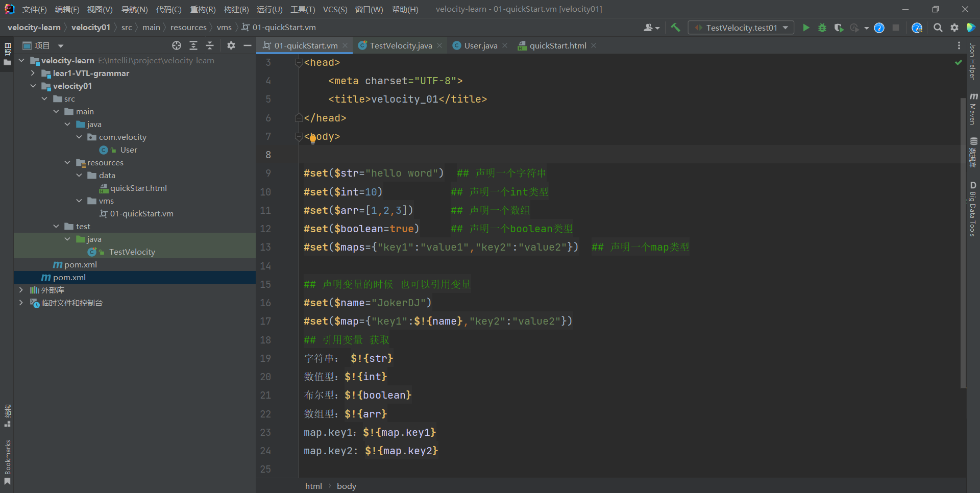980x493 pixels.
Task: Open dropdown arrow next to profile run icon
Action: click(x=867, y=28)
